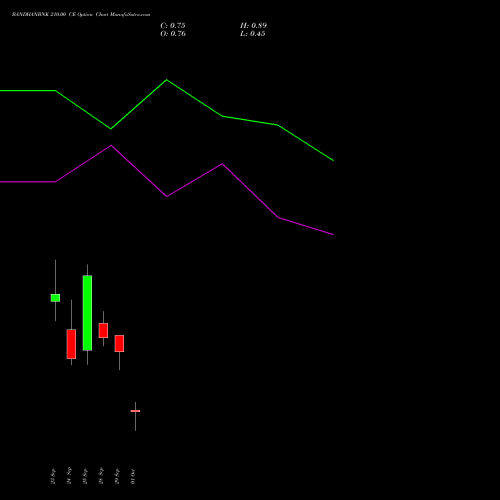Screen dimensions: 500x500
Task: Click the 24 Sep date axis label
Action: (x=69, y=476)
